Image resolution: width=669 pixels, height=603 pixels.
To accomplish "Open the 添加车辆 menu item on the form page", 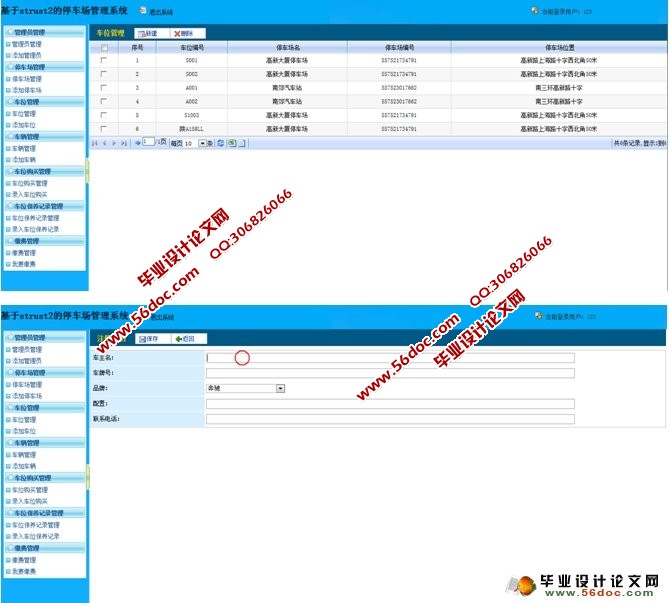I will coord(23,466).
